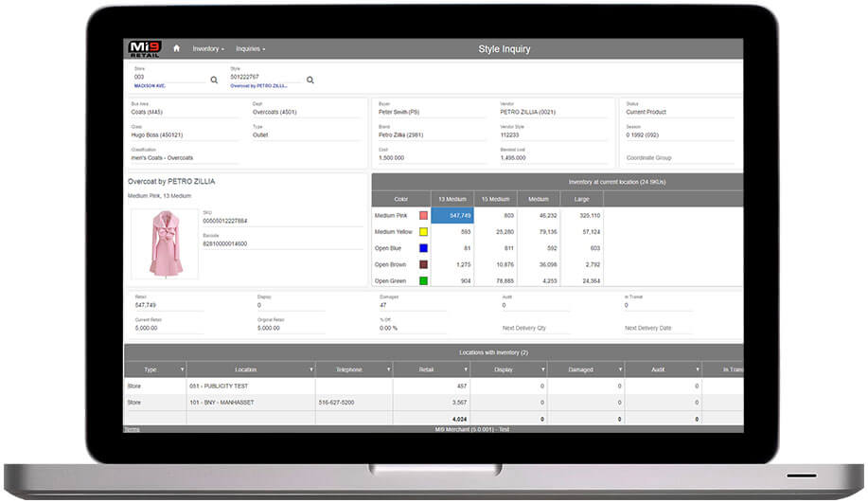Viewport: 868px width, 503px height.
Task: Click the Mi9 Retail logo
Action: [x=145, y=48]
